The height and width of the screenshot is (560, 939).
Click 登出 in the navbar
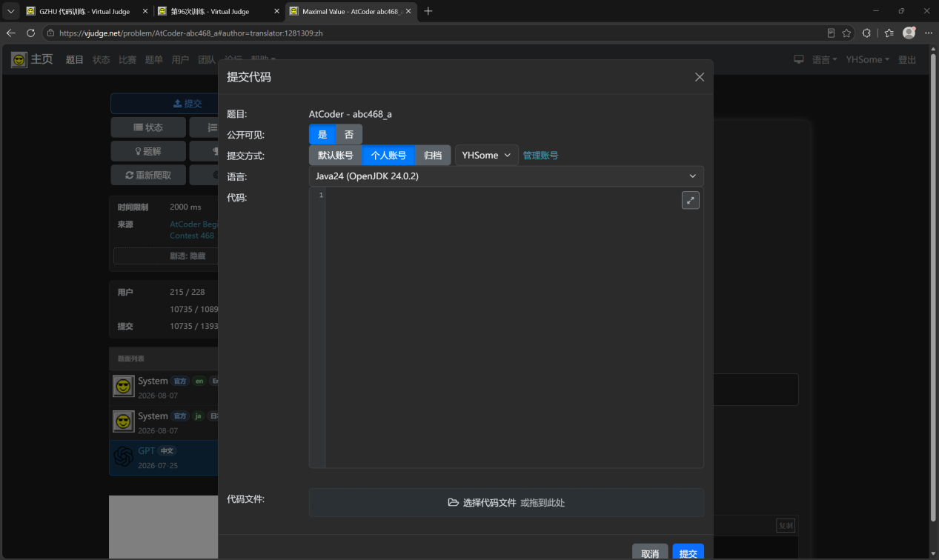pyautogui.click(x=907, y=59)
